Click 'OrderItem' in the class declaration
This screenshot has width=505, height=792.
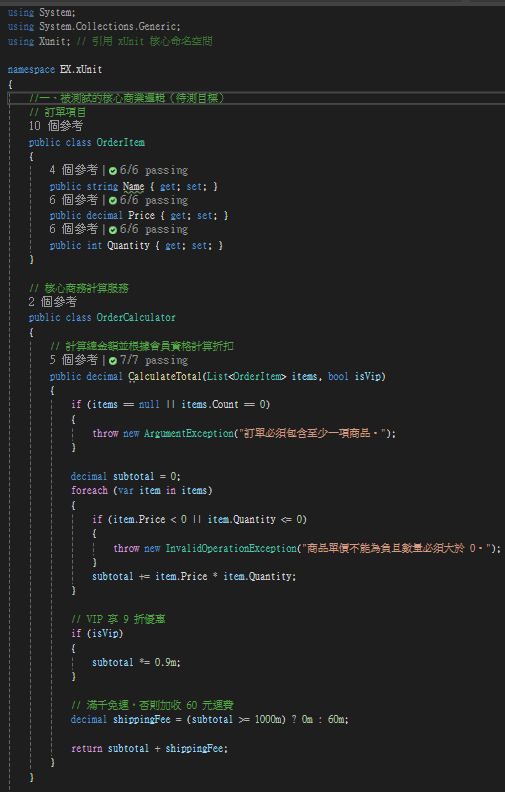point(120,142)
